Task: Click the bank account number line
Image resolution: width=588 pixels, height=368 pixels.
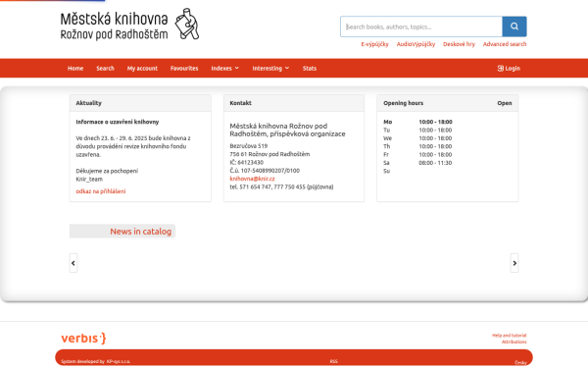Action: [x=265, y=171]
